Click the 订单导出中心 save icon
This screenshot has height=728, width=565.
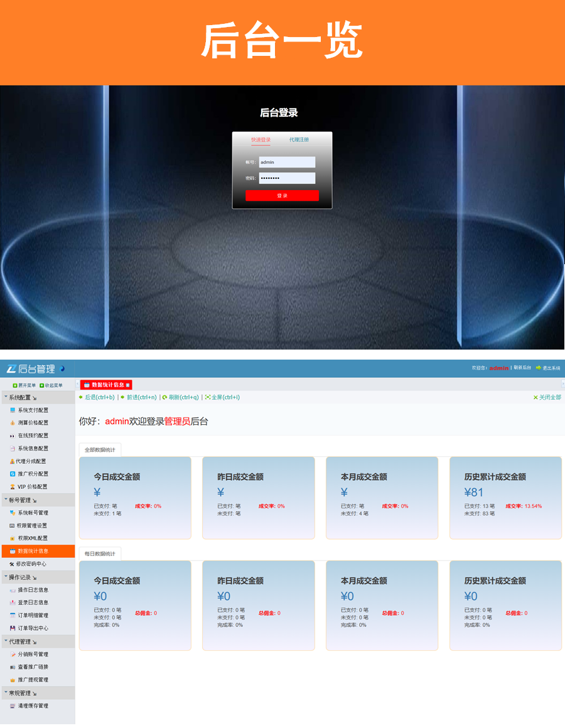pyautogui.click(x=13, y=628)
